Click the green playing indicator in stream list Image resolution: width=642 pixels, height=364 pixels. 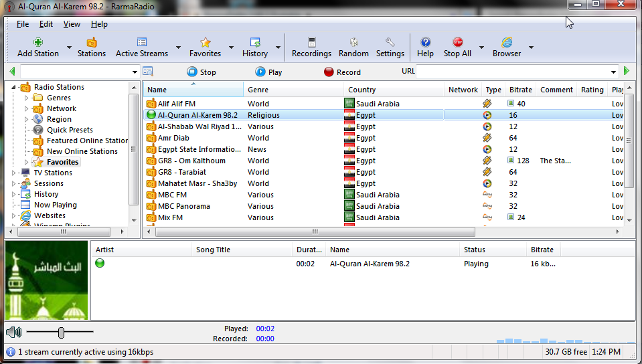tap(100, 263)
